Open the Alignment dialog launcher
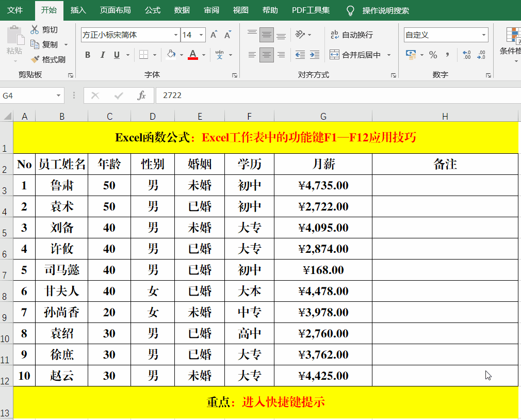The image size is (521, 420). (x=394, y=75)
